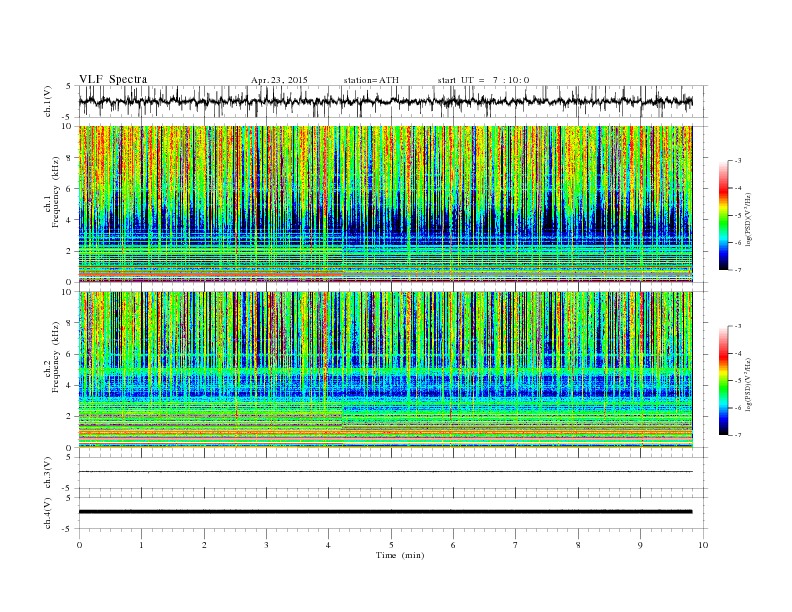Image resolution: width=792 pixels, height=612 pixels.
Task: Click the ch.2 spectrogram color scale bar
Action: 723,381
